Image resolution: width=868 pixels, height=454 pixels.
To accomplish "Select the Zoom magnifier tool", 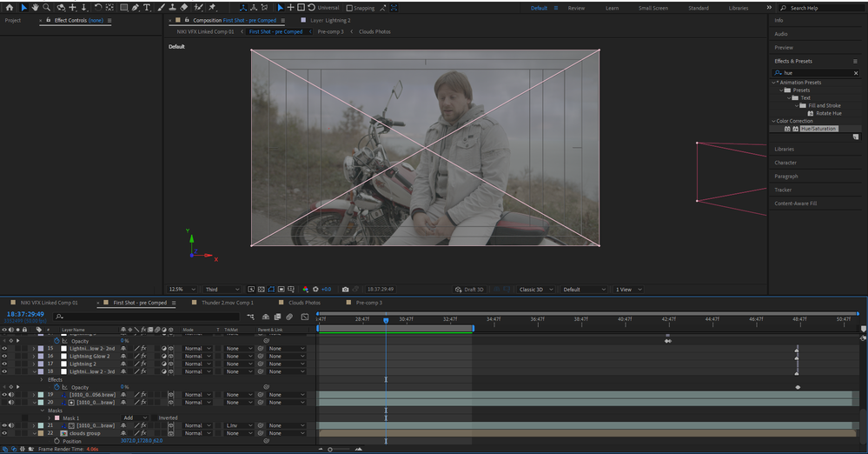I will tap(47, 8).
